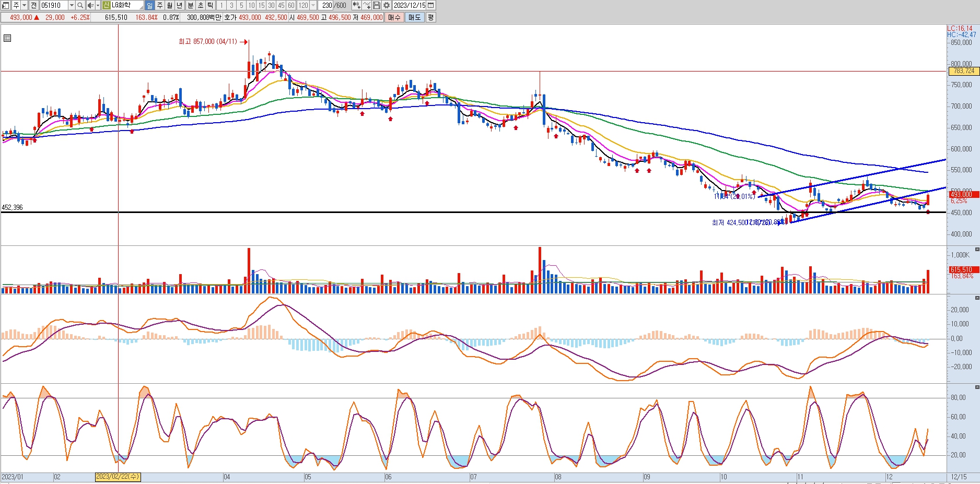Select the monthly (월) chart period

tap(169, 5)
